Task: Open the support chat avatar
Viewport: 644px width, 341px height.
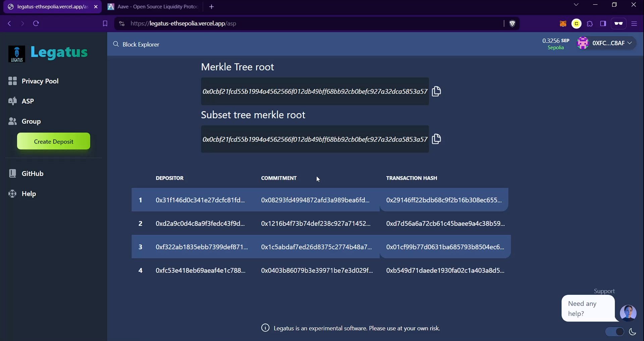Action: [628, 313]
